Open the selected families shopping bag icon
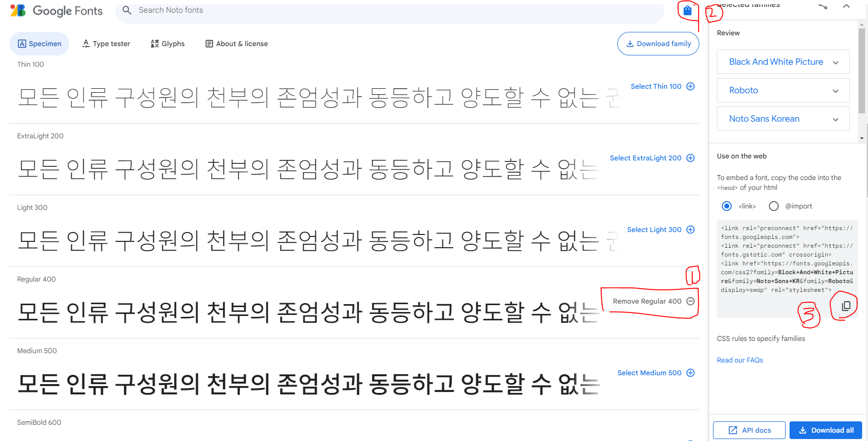Viewport: 868px width, 441px height. tap(688, 10)
